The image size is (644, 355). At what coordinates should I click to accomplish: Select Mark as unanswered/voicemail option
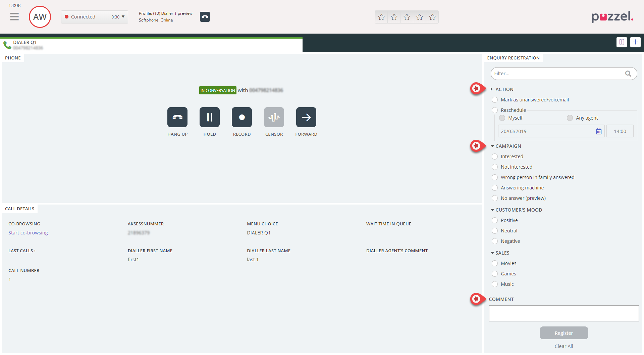click(495, 100)
